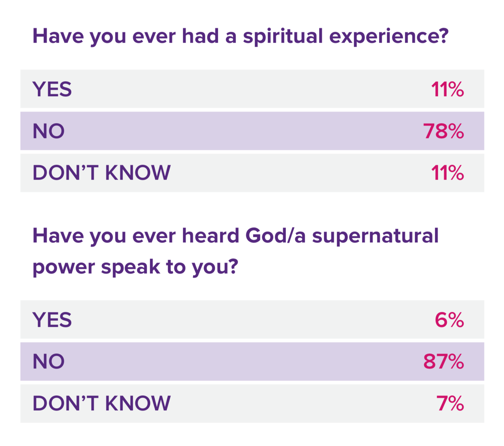
Task: Click the word "experience?" in first heading
Action: tap(389, 37)
